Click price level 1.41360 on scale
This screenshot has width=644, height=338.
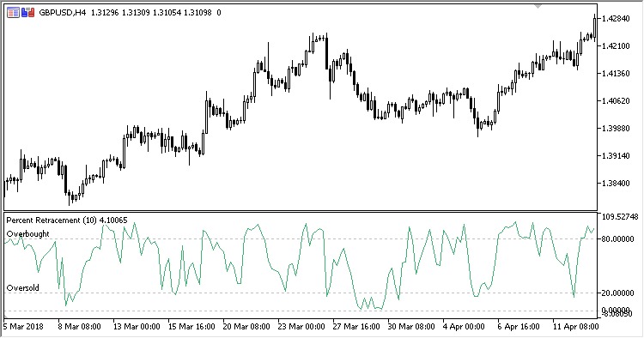pyautogui.click(x=616, y=74)
